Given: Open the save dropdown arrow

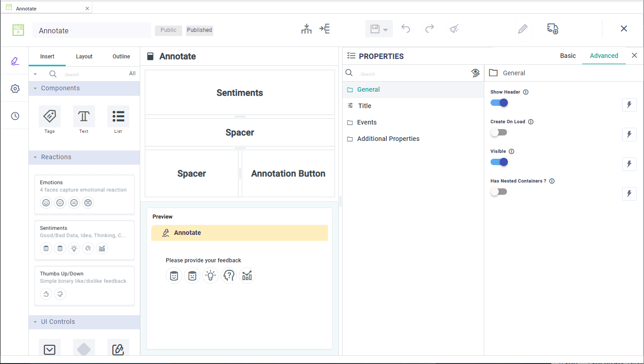Looking at the screenshot, I should coord(385,30).
